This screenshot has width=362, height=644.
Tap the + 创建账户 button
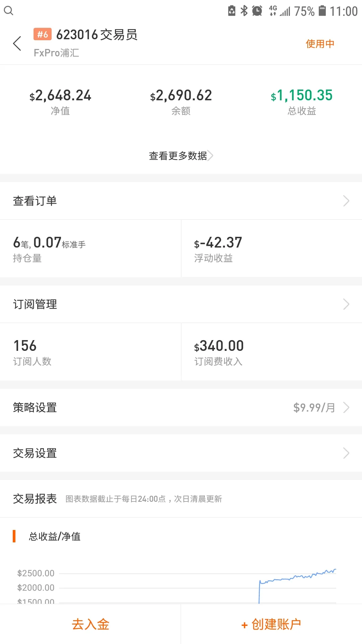click(x=271, y=624)
